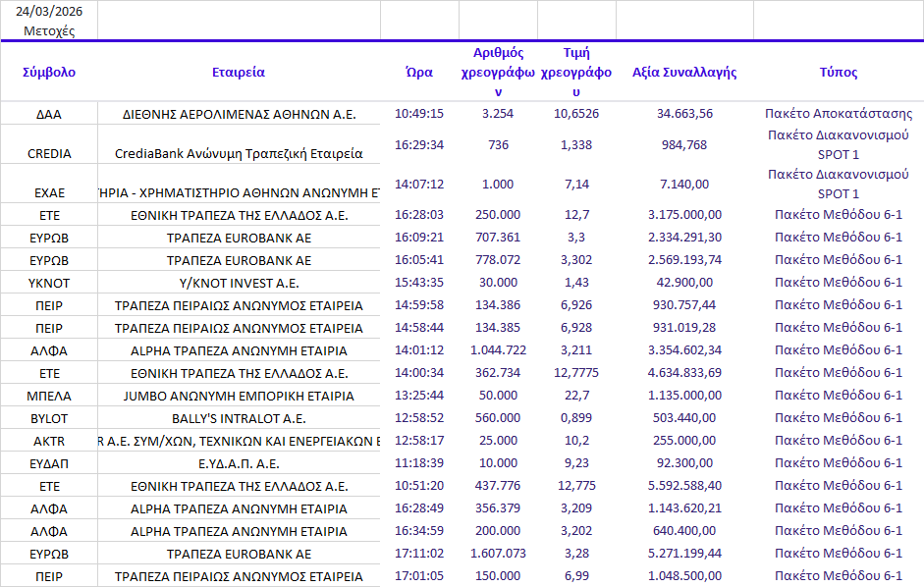Click the value 5.592.588,40
Viewport: 924px width, 587px height.
point(684,486)
